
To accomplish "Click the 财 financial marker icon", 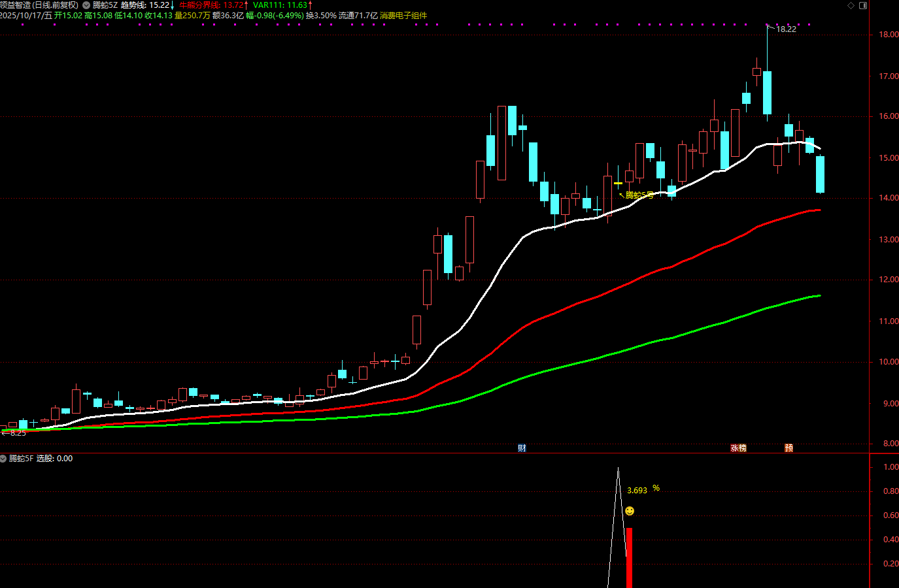I will coord(522,448).
